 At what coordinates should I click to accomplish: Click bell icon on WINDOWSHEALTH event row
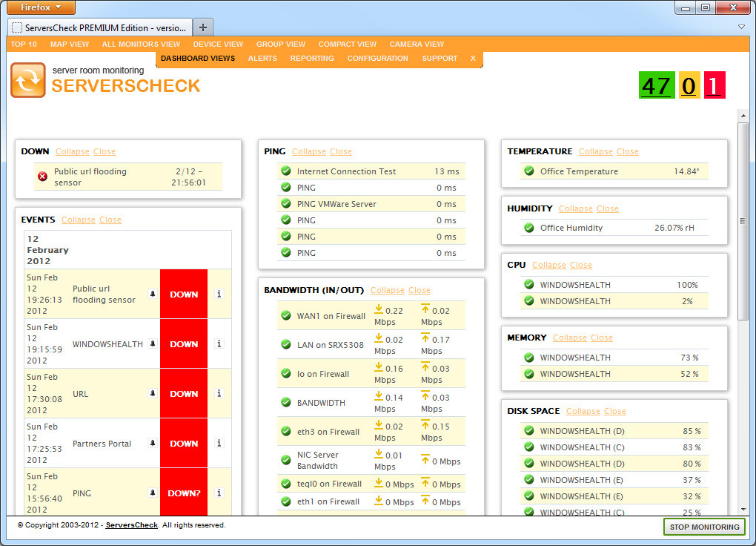tap(153, 343)
